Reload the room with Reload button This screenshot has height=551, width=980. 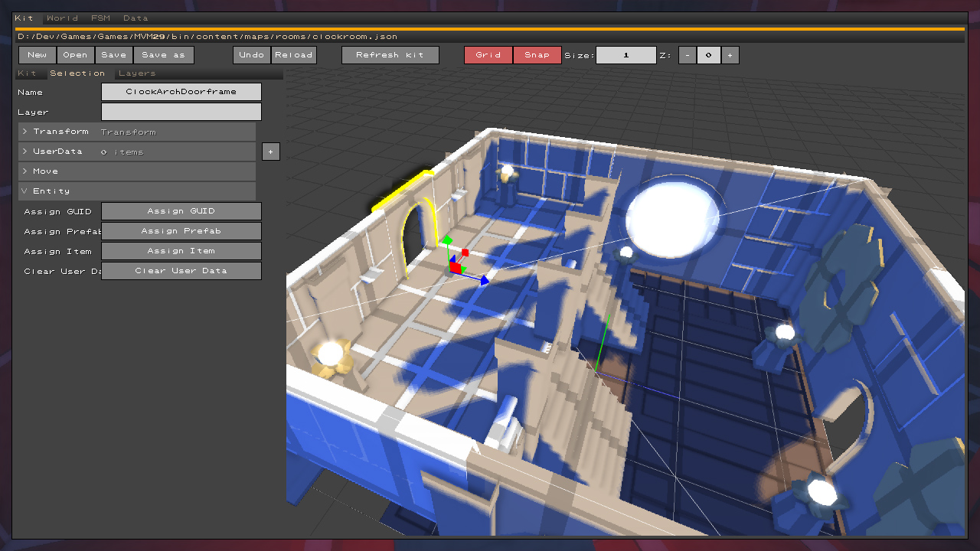pyautogui.click(x=294, y=55)
